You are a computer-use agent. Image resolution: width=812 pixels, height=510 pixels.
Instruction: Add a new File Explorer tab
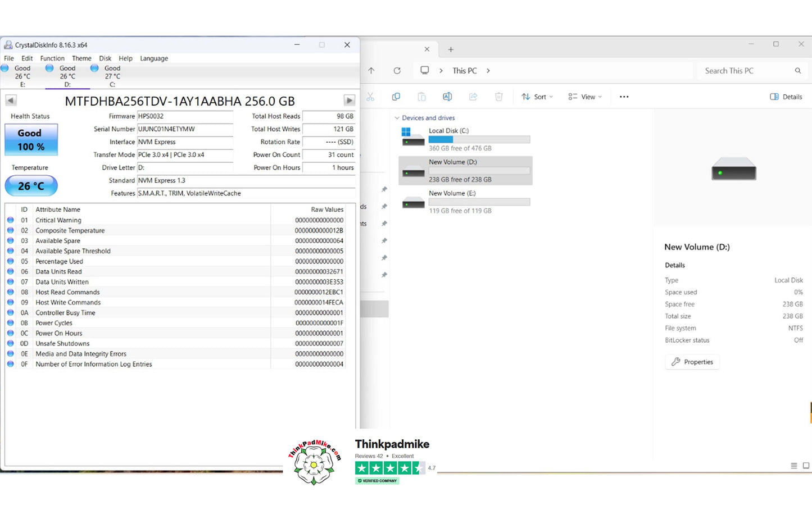451,49
